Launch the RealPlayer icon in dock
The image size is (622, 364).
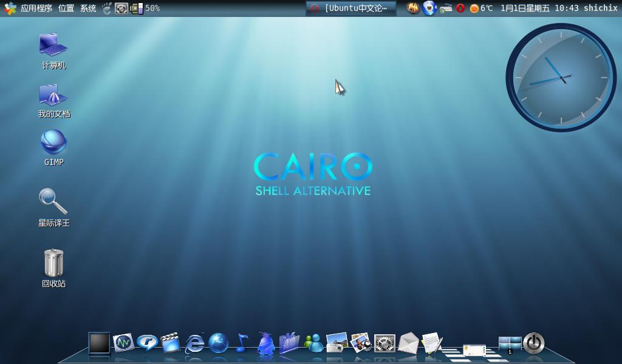click(147, 343)
